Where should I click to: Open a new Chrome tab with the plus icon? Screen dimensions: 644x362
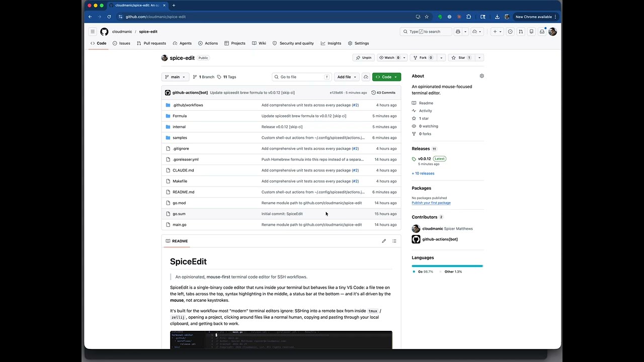click(174, 6)
